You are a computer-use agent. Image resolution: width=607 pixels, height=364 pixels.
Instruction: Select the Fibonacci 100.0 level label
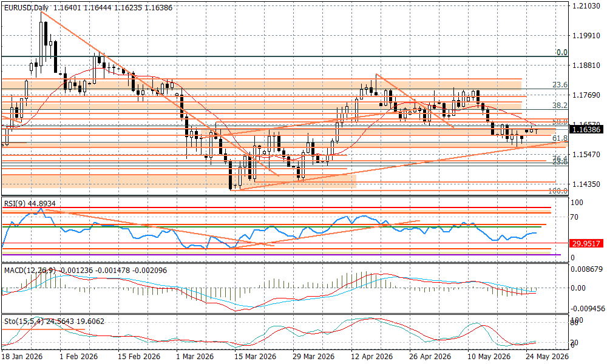[x=558, y=190]
